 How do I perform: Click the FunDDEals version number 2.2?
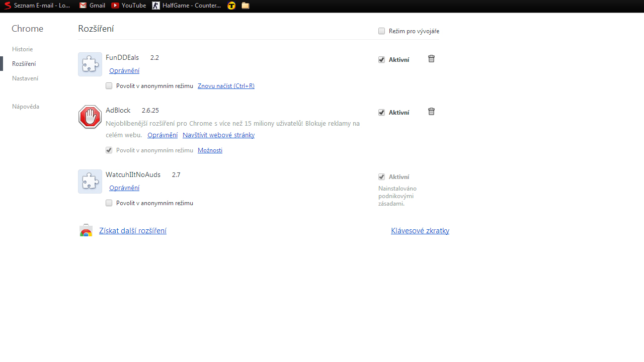[x=154, y=58]
